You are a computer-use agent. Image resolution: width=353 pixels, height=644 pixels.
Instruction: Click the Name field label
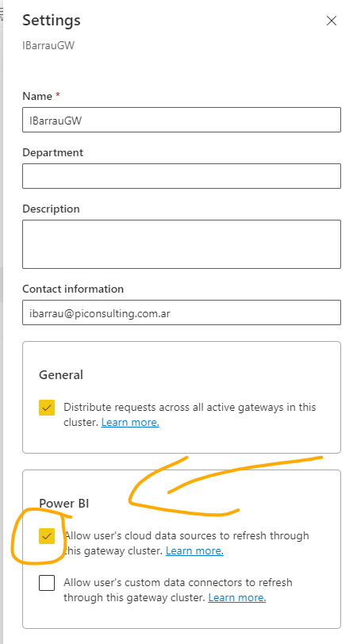click(x=37, y=96)
